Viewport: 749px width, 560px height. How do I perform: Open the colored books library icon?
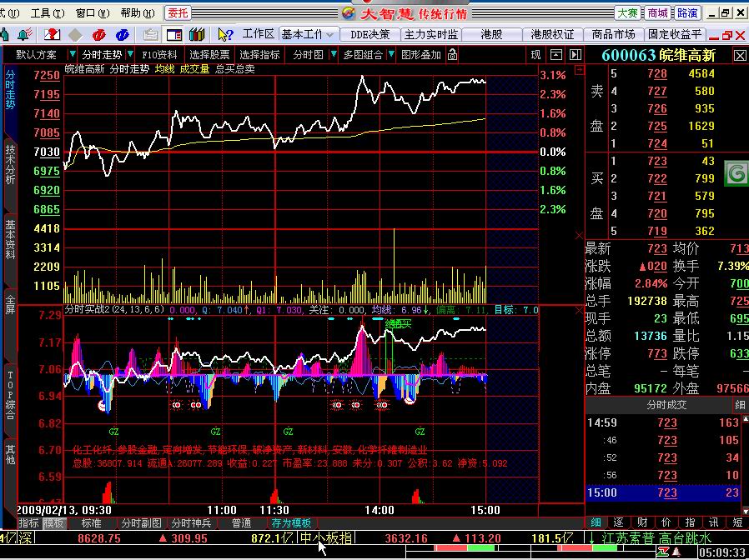(197, 34)
